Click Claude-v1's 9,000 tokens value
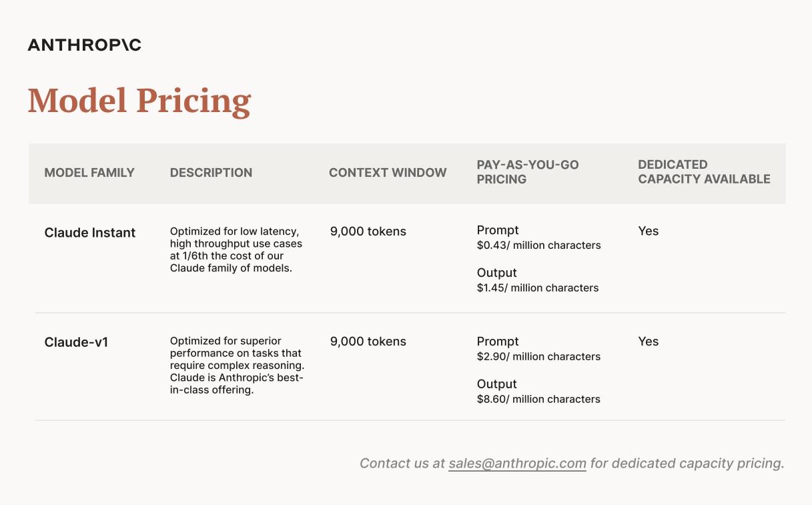This screenshot has height=505, width=812. click(368, 342)
